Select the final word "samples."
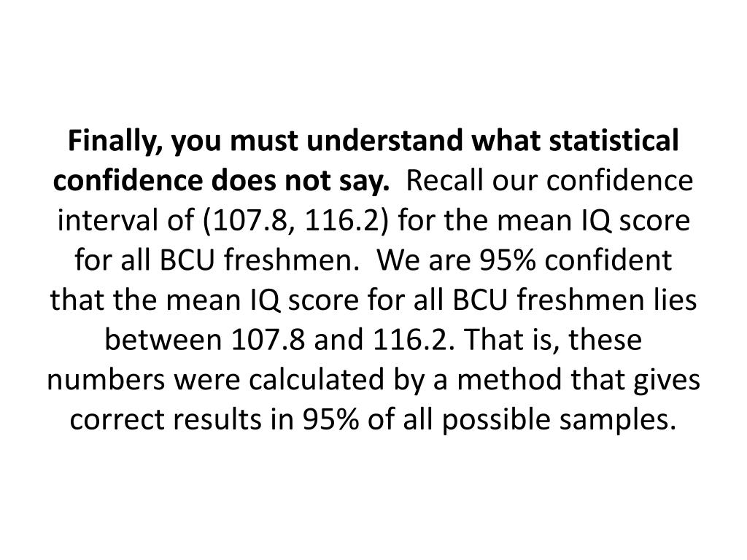The height and width of the screenshot is (560, 747). [617, 421]
